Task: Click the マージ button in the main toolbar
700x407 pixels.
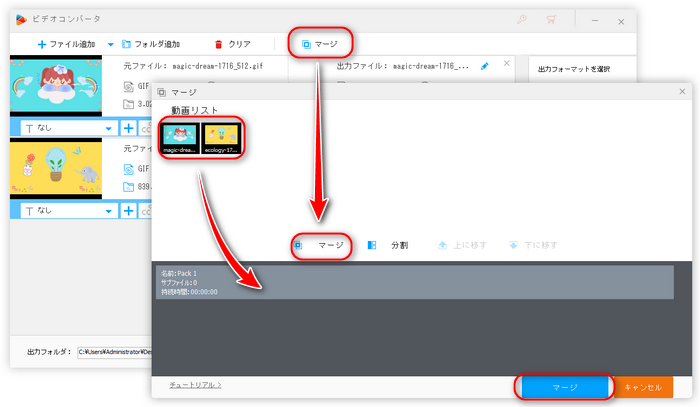Action: [320, 44]
